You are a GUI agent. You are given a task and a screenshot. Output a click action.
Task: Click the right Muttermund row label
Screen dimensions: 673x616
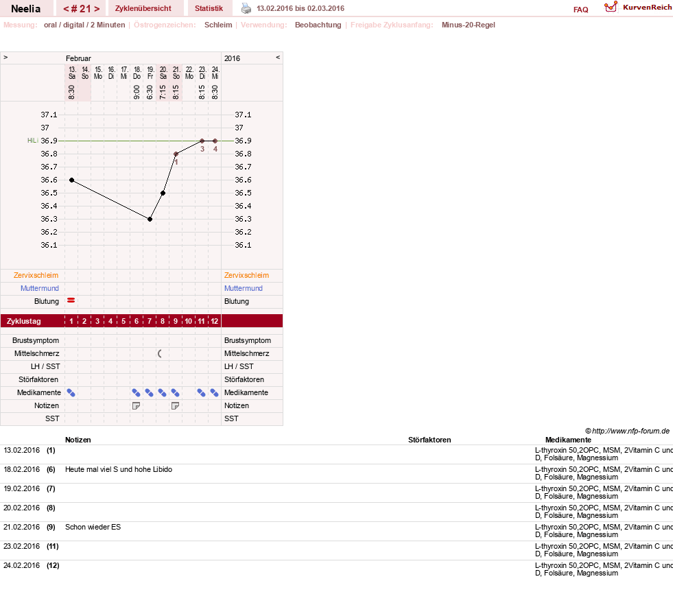tap(244, 288)
